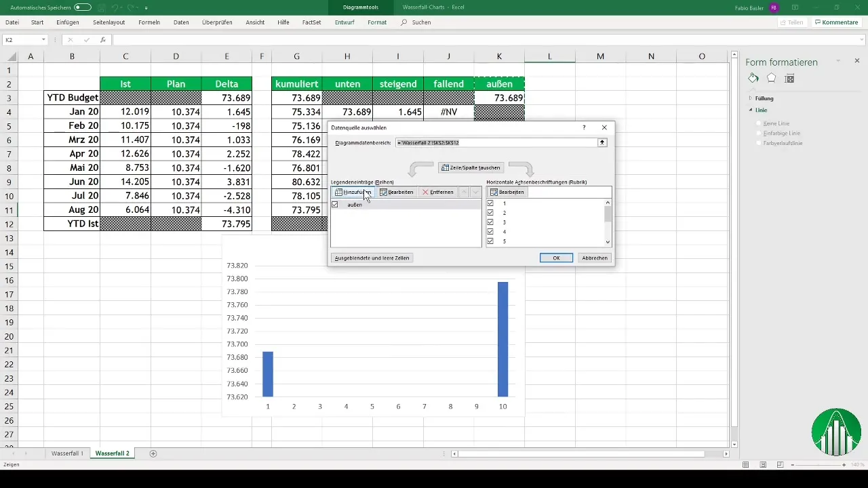Click the axis labels list scroll-up arrow
The height and width of the screenshot is (488, 868).
pyautogui.click(x=608, y=203)
